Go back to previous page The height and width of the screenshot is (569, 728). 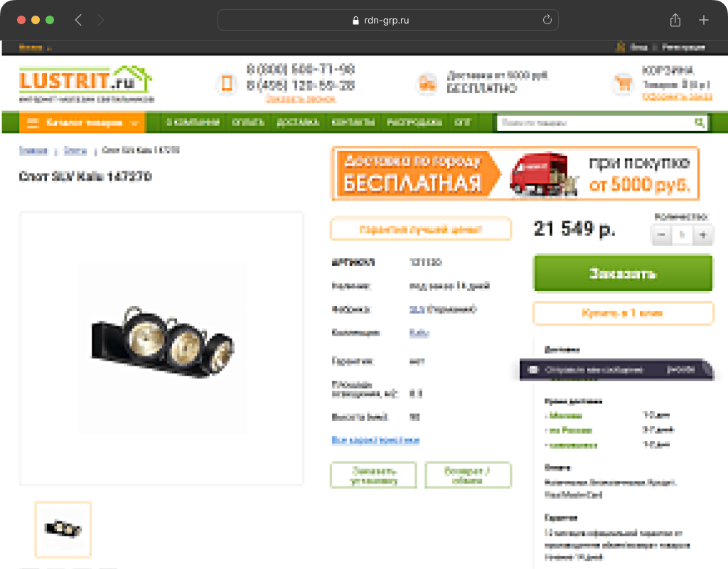tap(78, 20)
